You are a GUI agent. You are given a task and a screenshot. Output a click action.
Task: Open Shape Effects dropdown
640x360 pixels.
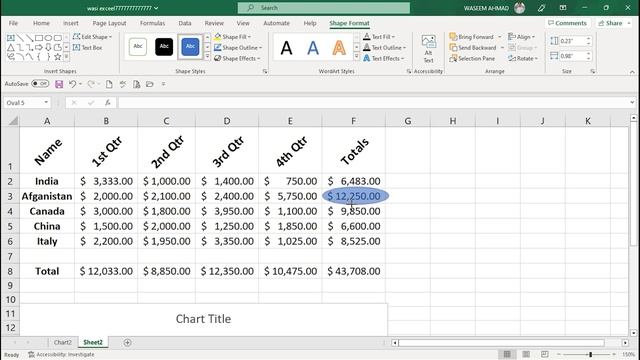[x=237, y=58]
